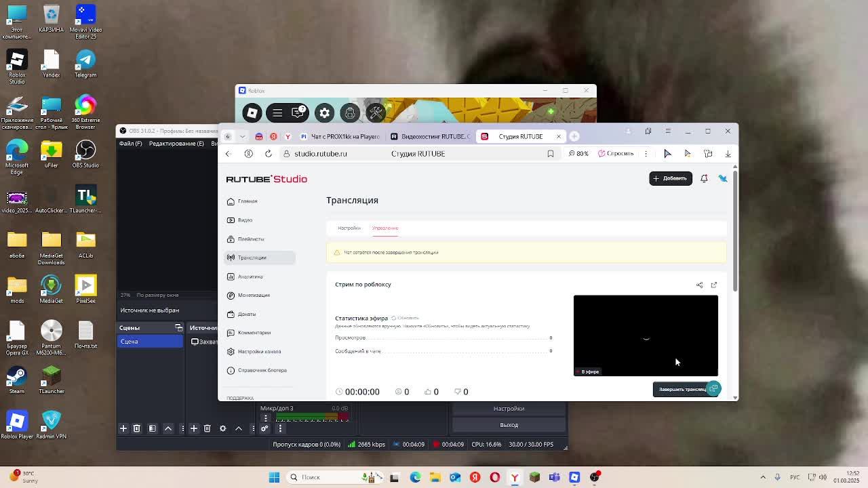Open Комментарии in the sidebar
Screen dimensions: 868x488
tap(260, 333)
